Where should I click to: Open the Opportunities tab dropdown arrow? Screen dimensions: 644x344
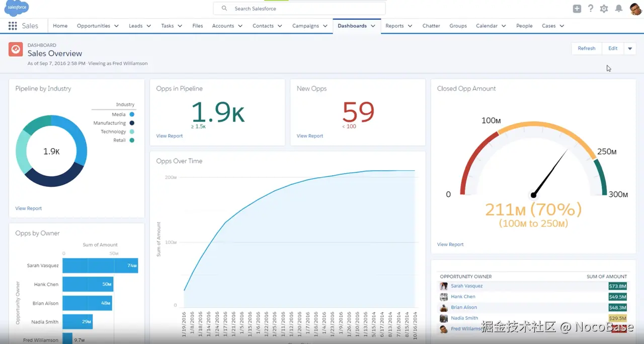(116, 26)
